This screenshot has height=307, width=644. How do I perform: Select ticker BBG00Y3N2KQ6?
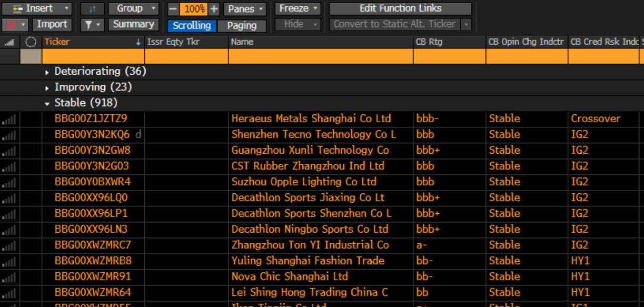(92, 134)
